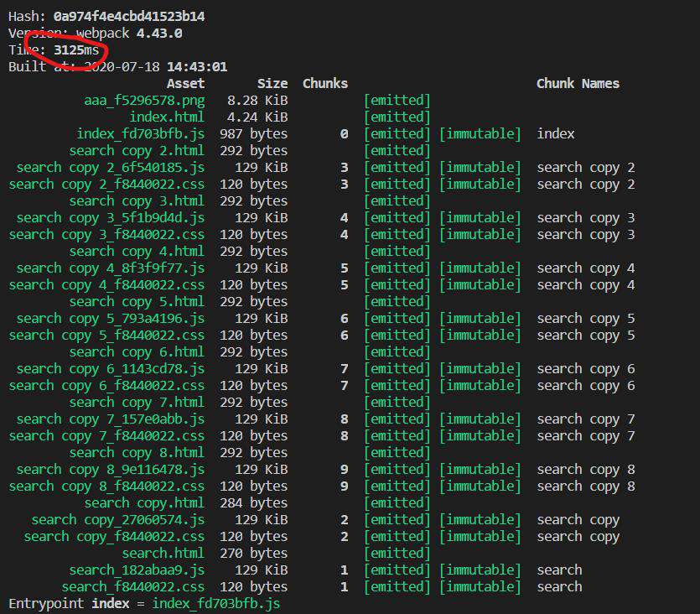Image resolution: width=700 pixels, height=614 pixels.
Task: Click asset search copy 3_5f1b9d4d.js
Action: pos(111,218)
